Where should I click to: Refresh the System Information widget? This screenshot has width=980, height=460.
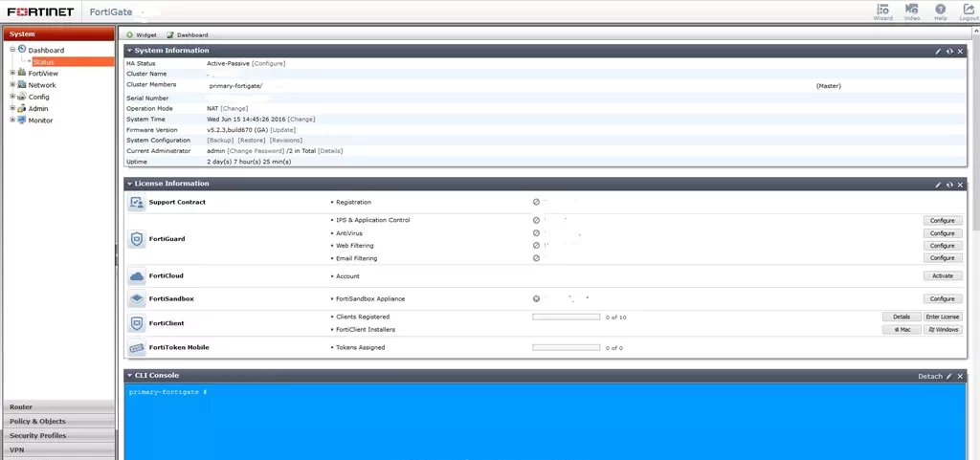click(949, 52)
